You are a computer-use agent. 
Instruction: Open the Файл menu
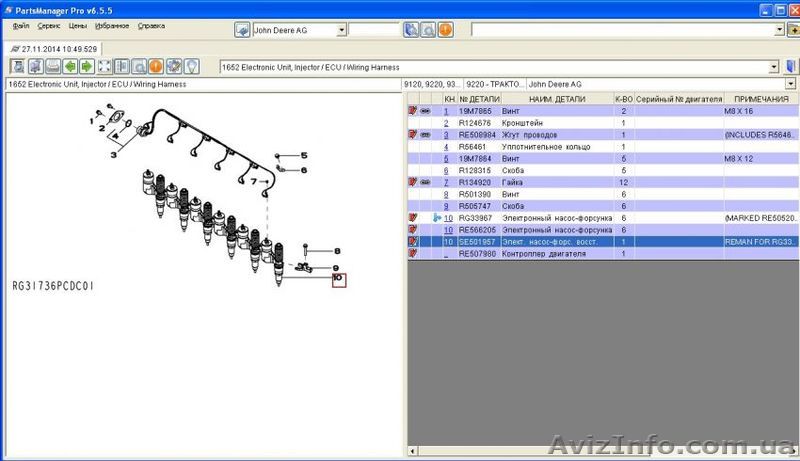point(22,24)
